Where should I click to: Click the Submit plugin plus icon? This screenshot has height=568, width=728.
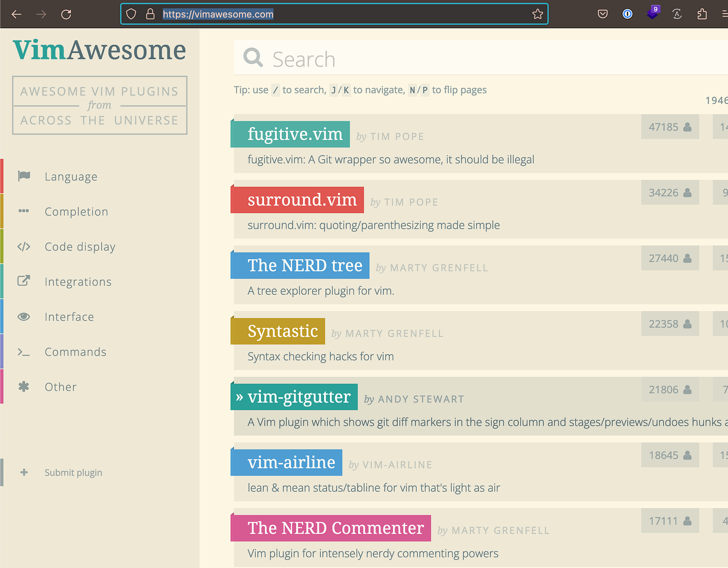pos(24,472)
